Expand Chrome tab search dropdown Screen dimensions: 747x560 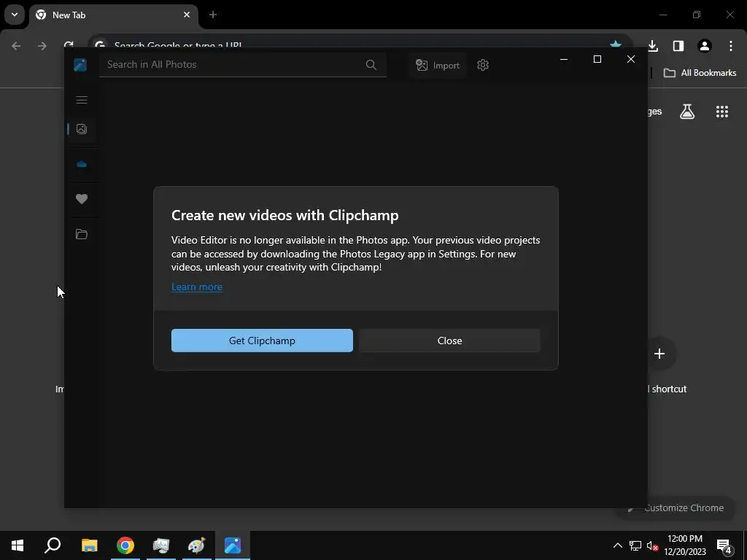[15, 15]
